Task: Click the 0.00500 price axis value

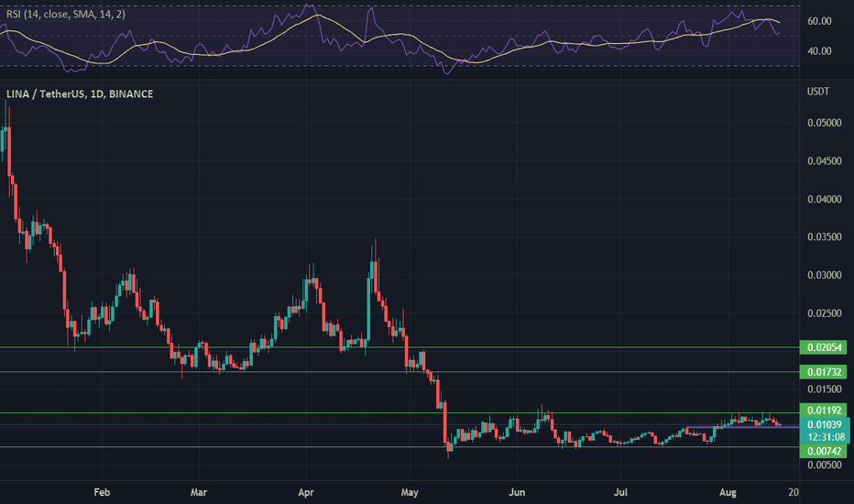Action: coord(824,465)
